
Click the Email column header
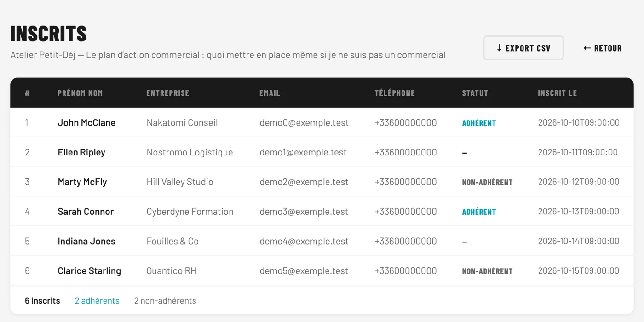(270, 93)
